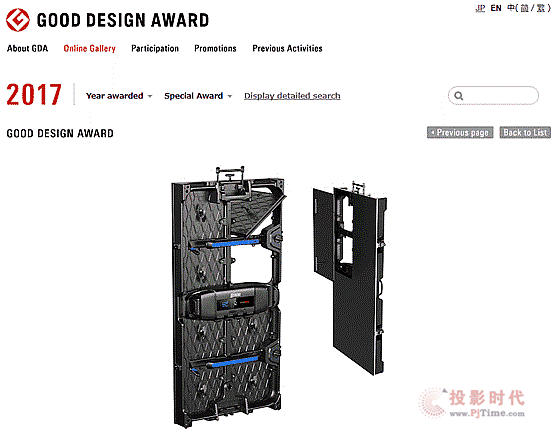Open Previous Activities in the navigation
The width and height of the screenshot is (554, 436).
pos(287,48)
